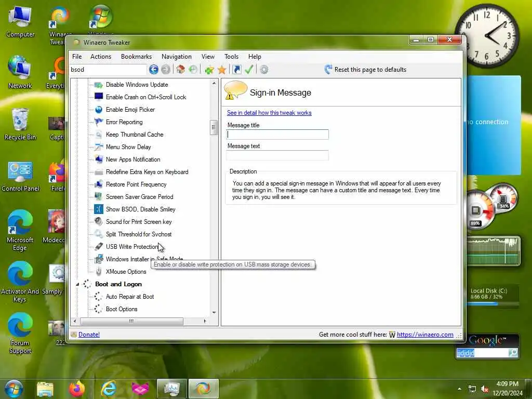Open Internet Explorer from the taskbar
The width and height of the screenshot is (532, 399).
(x=109, y=389)
